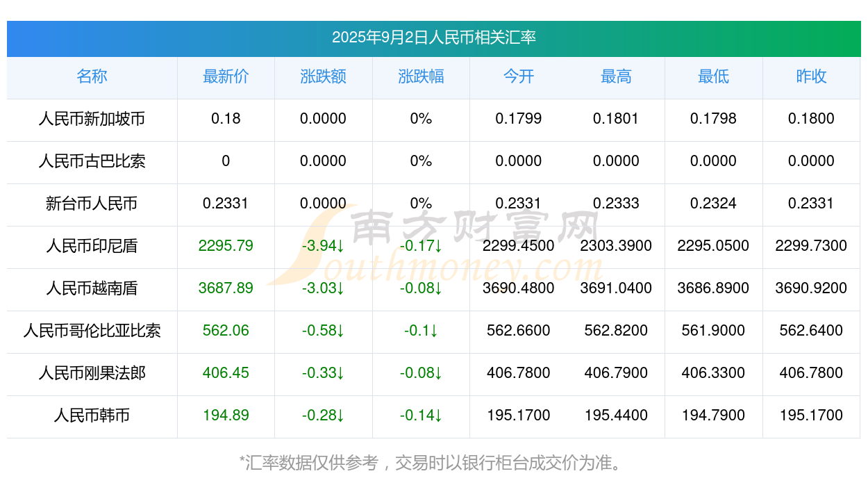The height and width of the screenshot is (485, 868).
Task: Select latest price 2295.79 for 印尼盾
Action: tap(226, 246)
